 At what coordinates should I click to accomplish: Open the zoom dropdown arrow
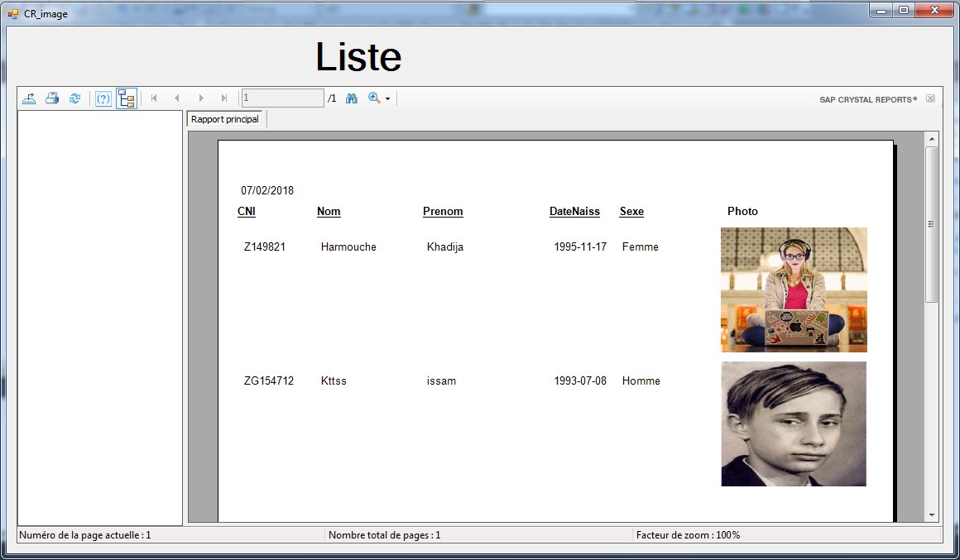click(387, 98)
